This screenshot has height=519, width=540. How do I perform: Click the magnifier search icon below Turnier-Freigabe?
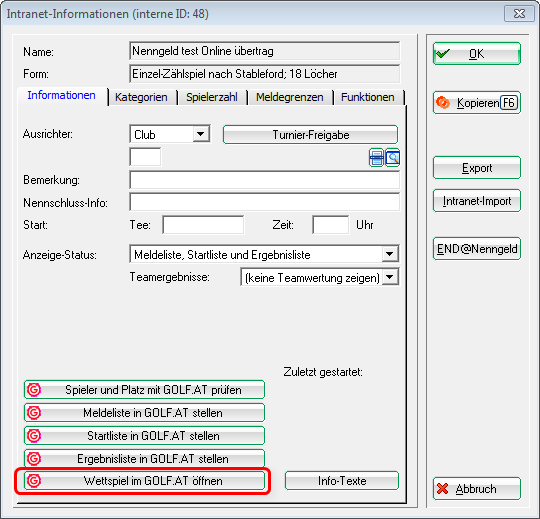[393, 158]
